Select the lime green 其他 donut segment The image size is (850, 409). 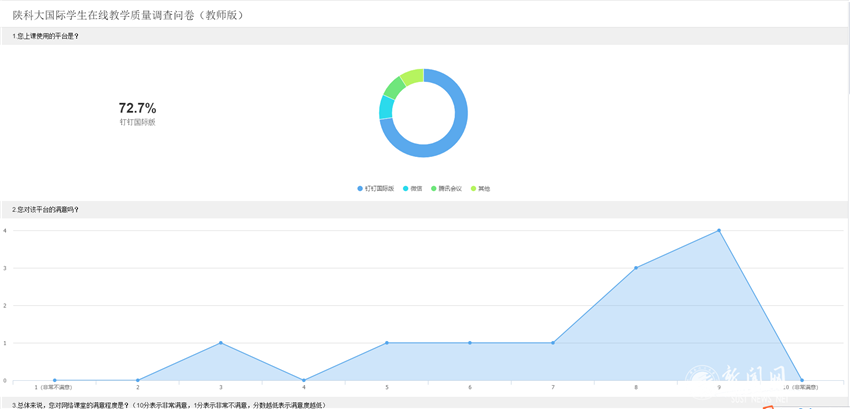point(412,76)
